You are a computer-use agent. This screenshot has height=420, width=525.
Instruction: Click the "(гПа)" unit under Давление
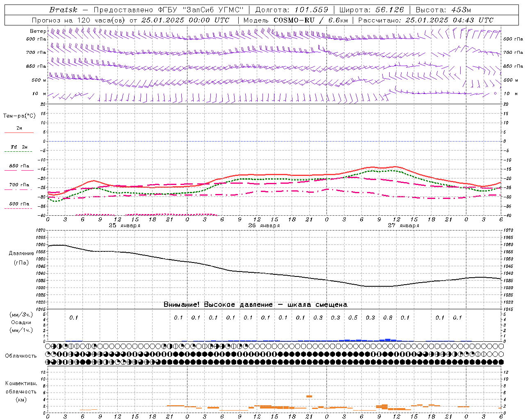click(21, 263)
